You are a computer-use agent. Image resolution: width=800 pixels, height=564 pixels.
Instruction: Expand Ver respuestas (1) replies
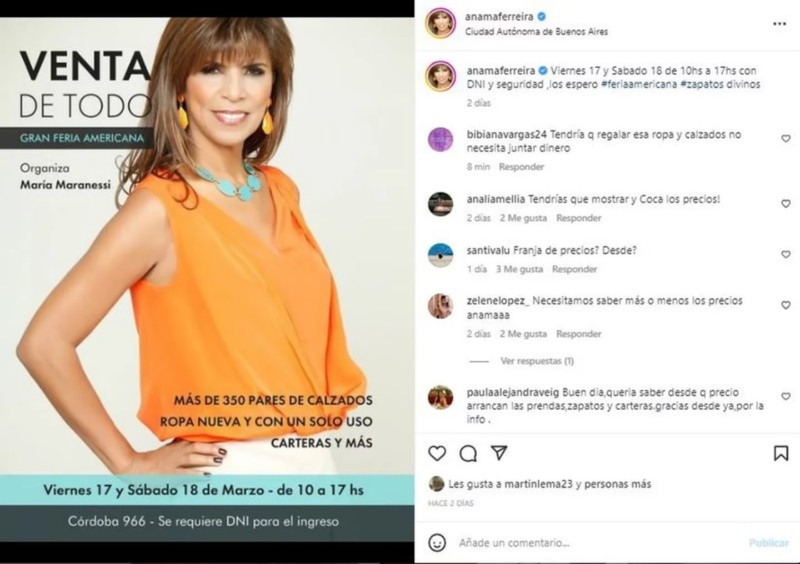[x=537, y=361]
